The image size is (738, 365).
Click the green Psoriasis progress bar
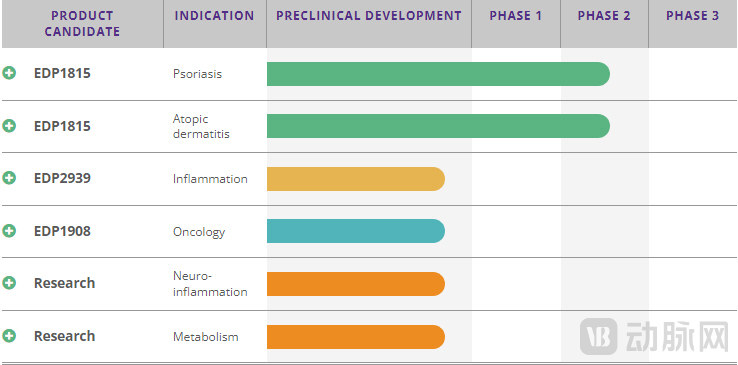tap(438, 74)
